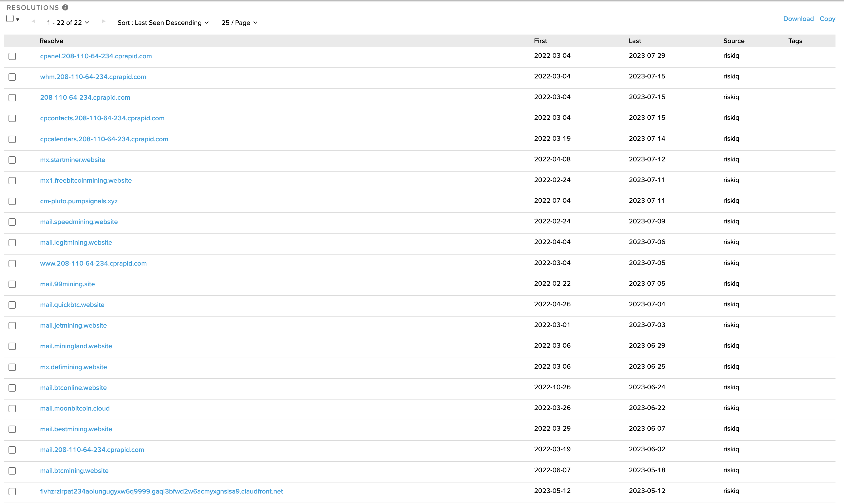Click the Tags column header label
844x504 pixels.
[795, 41]
